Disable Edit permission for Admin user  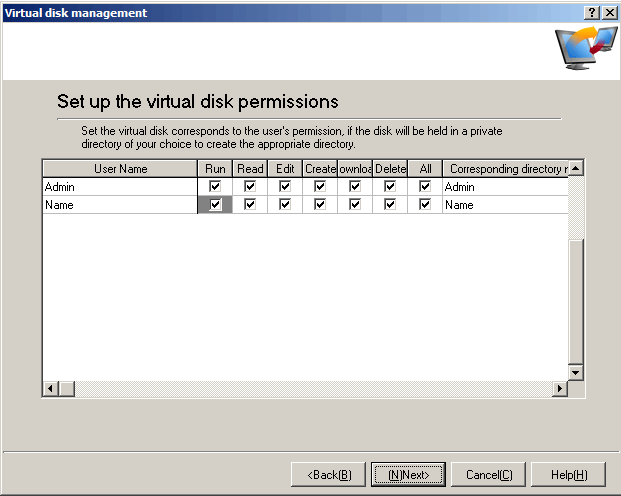(285, 187)
